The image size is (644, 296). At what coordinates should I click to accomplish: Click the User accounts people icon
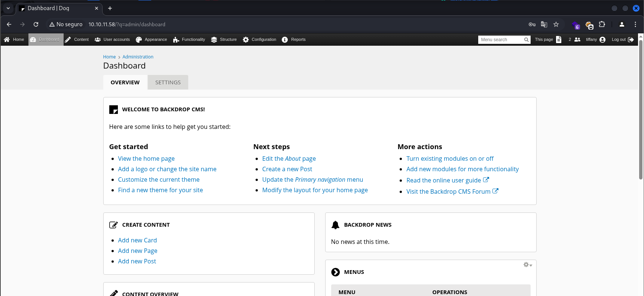tap(98, 40)
